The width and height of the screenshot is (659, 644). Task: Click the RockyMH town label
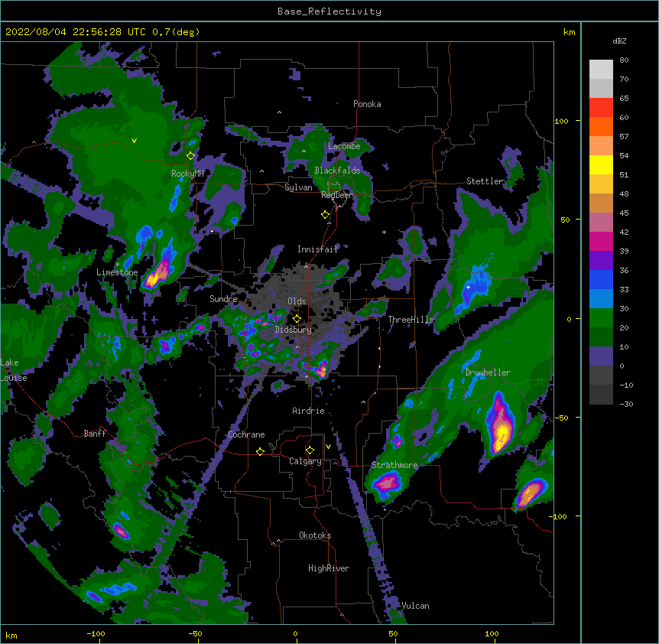[187, 174]
